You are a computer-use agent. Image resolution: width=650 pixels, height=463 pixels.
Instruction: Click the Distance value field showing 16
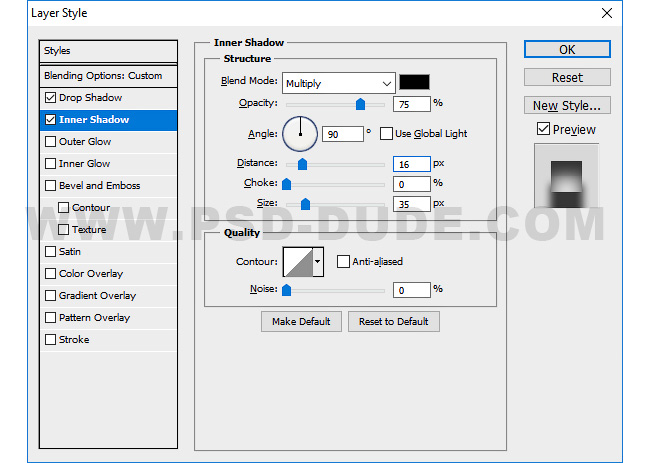(x=412, y=164)
